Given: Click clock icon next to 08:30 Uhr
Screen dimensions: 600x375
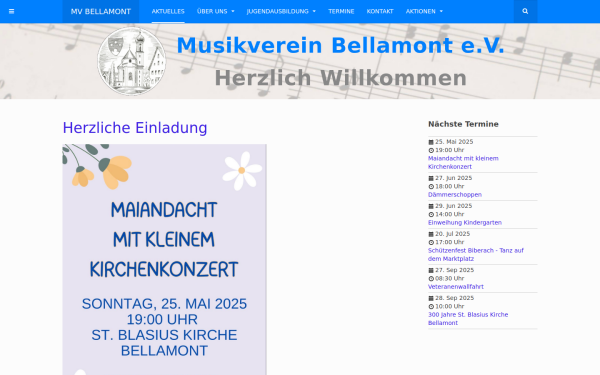Looking at the screenshot, I should pyautogui.click(x=431, y=279).
